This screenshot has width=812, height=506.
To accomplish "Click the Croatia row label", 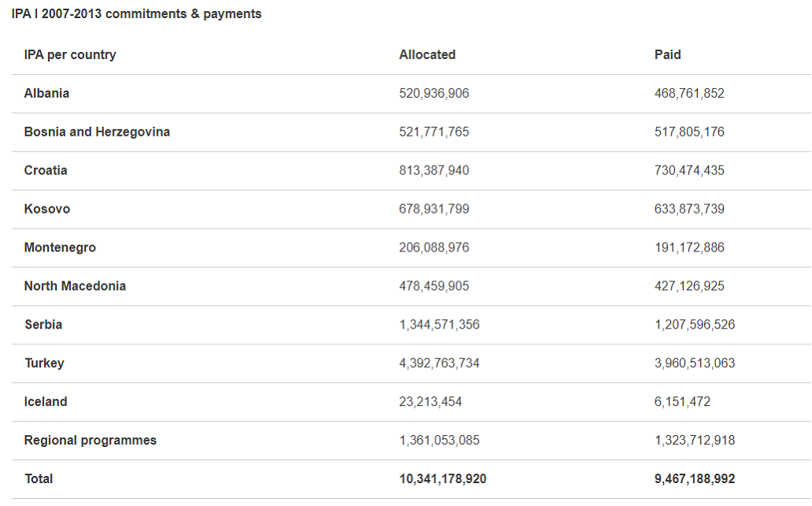I will point(46,170).
